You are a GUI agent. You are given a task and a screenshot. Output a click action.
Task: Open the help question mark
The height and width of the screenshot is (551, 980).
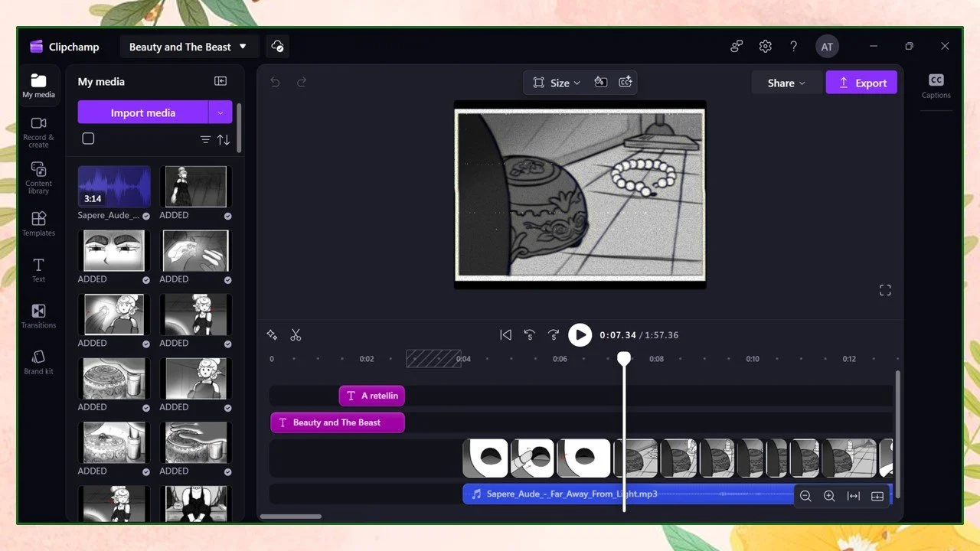(794, 47)
